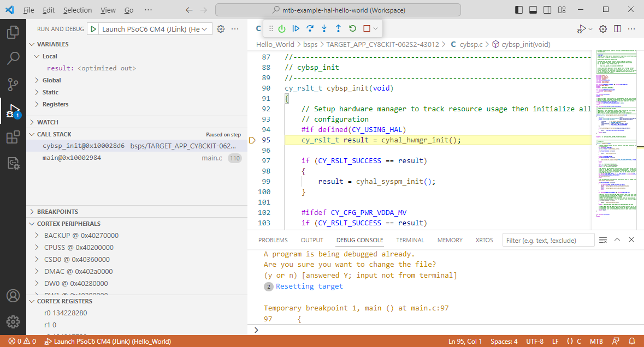This screenshot has height=347, width=644.
Task: Open the Extensions view
Action: (13, 137)
